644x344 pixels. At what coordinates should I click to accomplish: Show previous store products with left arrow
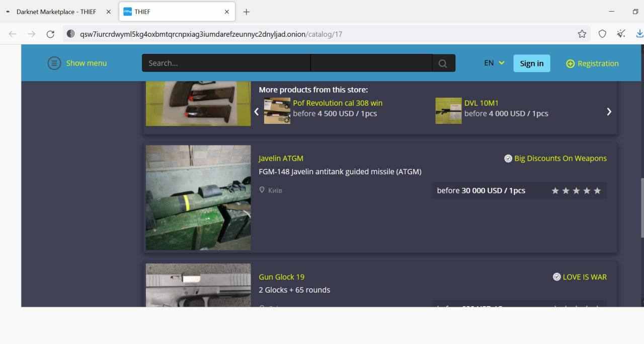[x=256, y=112]
